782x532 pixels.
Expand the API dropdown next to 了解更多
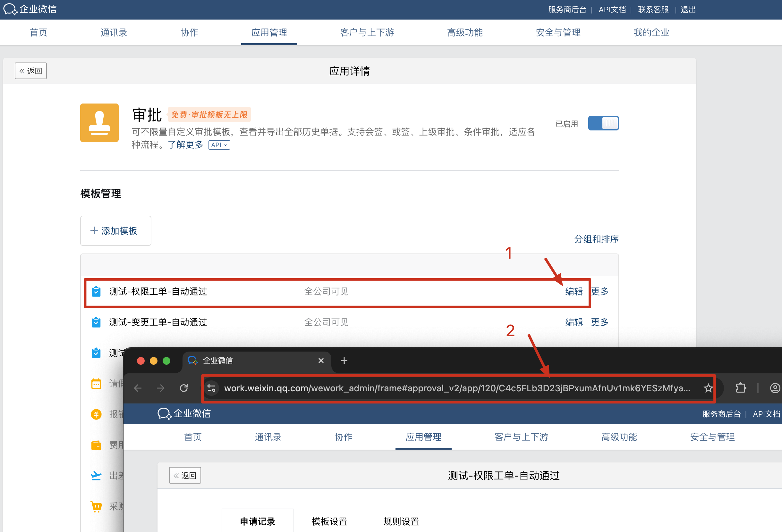tap(219, 145)
